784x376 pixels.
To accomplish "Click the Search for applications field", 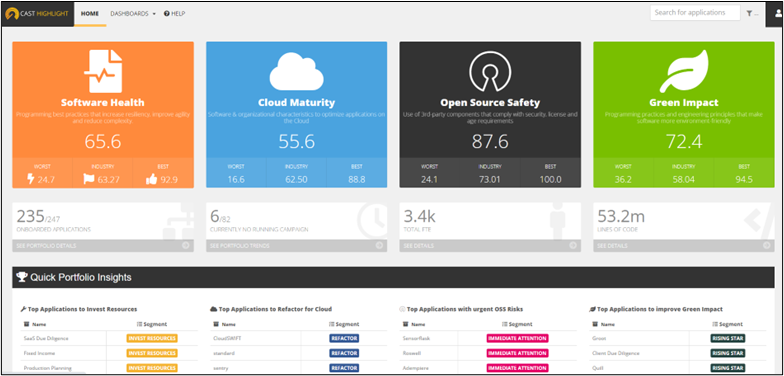I will [695, 13].
